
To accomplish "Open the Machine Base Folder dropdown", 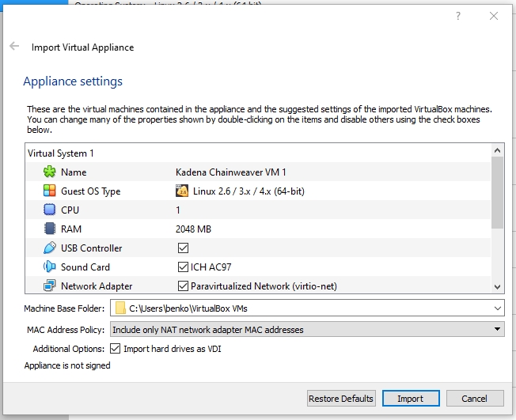I will click(497, 308).
